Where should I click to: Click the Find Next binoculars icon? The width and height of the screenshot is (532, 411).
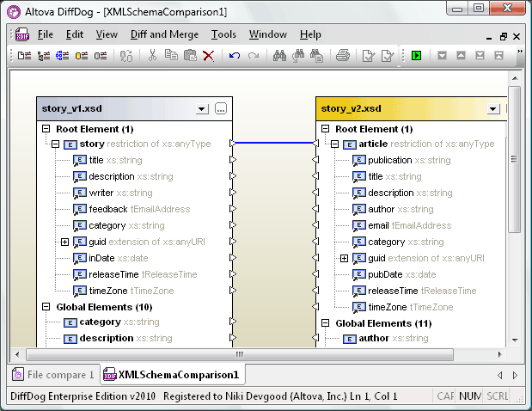point(298,55)
